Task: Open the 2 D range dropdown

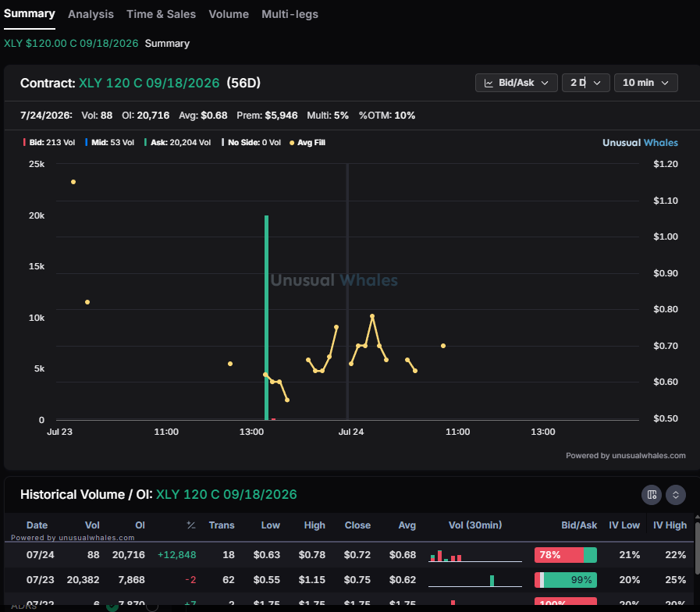Action: [586, 83]
